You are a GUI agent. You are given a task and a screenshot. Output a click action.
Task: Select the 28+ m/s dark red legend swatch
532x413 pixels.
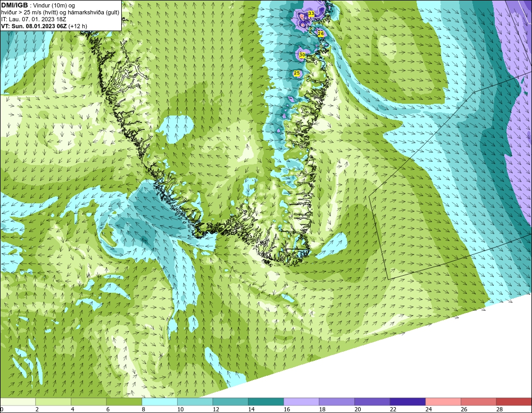(514, 402)
